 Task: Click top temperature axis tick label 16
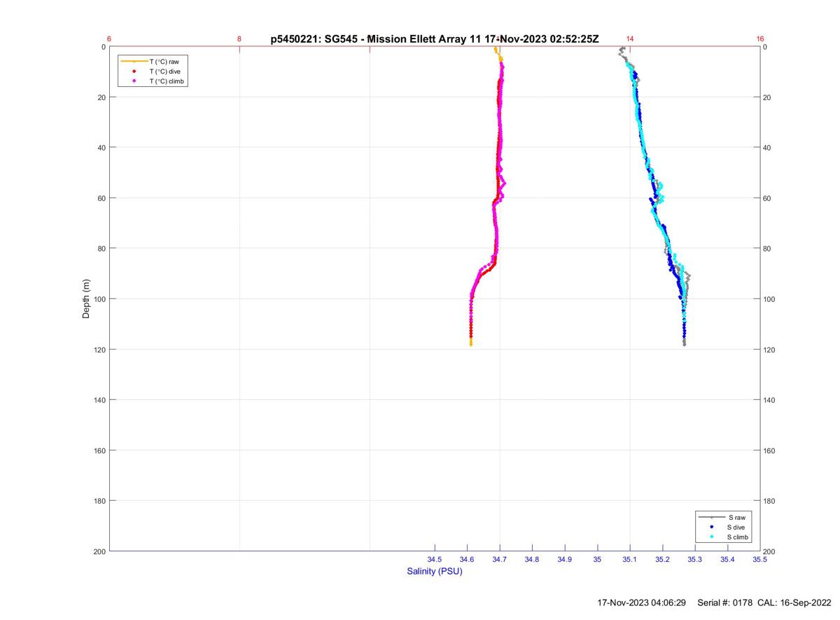759,39
